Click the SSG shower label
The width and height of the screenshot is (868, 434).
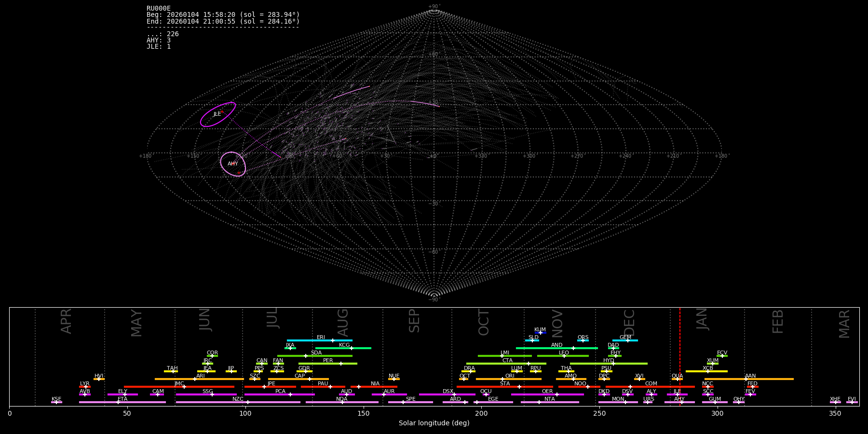click(x=207, y=392)
